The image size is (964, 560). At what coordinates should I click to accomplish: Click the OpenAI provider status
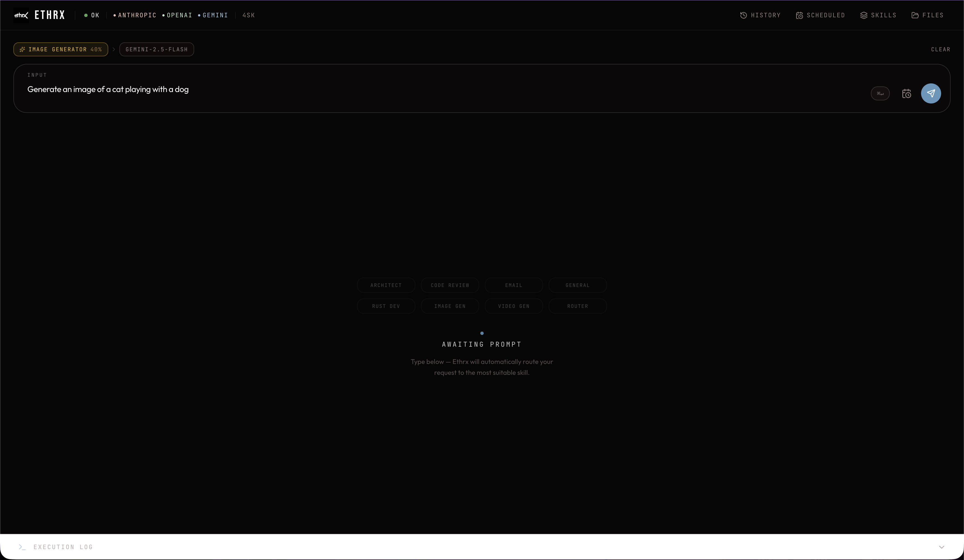(177, 15)
